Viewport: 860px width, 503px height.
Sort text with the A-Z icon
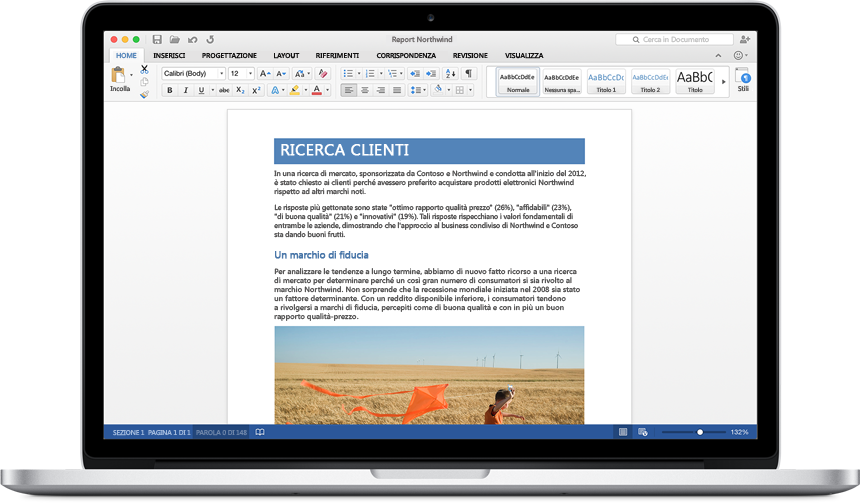pyautogui.click(x=450, y=74)
